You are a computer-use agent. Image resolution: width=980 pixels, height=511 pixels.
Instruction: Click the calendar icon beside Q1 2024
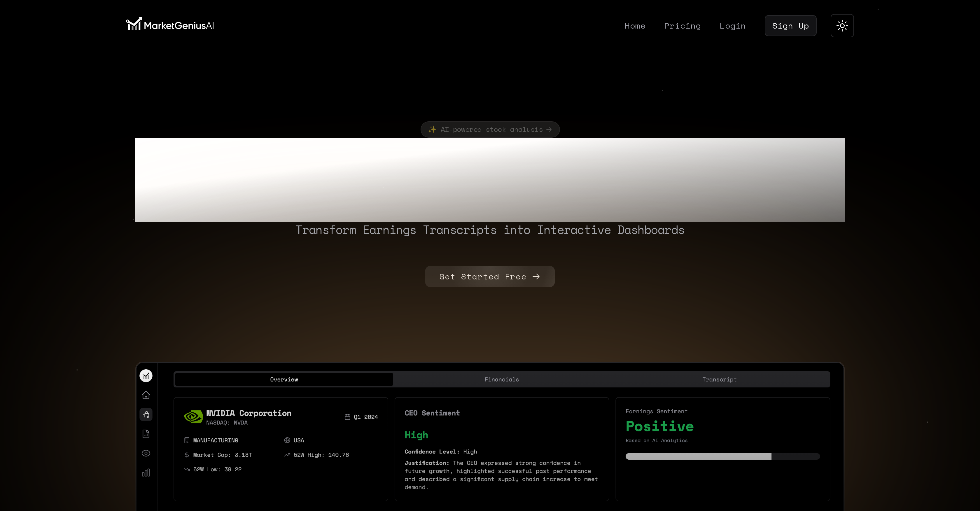click(x=347, y=417)
